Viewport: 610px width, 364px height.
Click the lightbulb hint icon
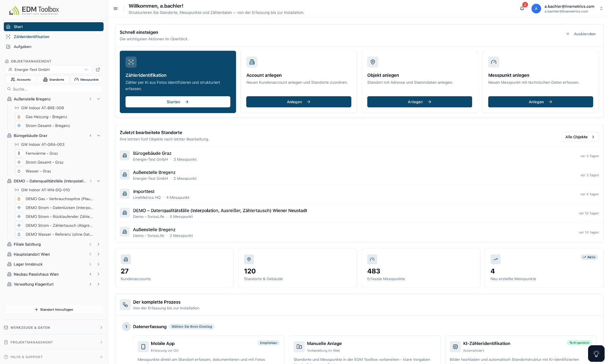tap(596, 354)
